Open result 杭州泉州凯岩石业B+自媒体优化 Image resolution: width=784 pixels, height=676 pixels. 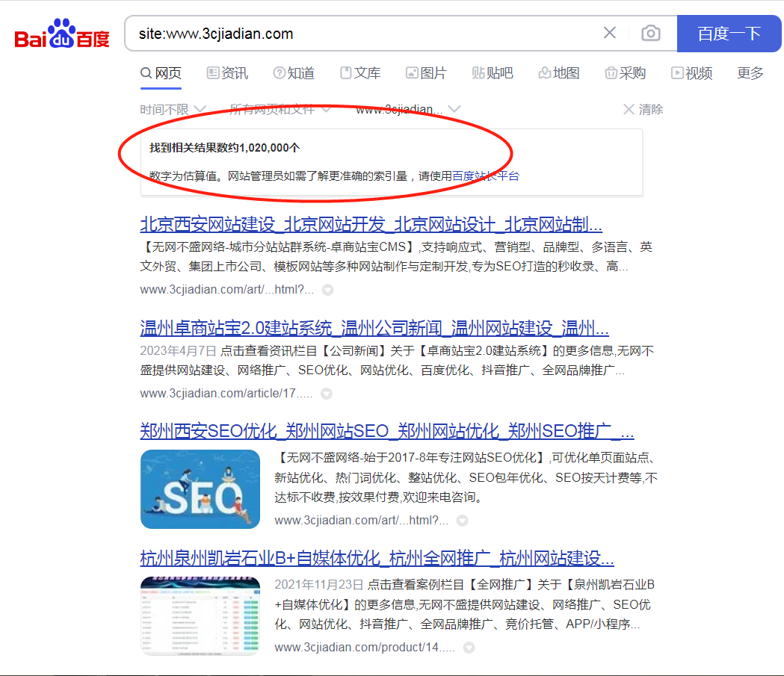377,557
